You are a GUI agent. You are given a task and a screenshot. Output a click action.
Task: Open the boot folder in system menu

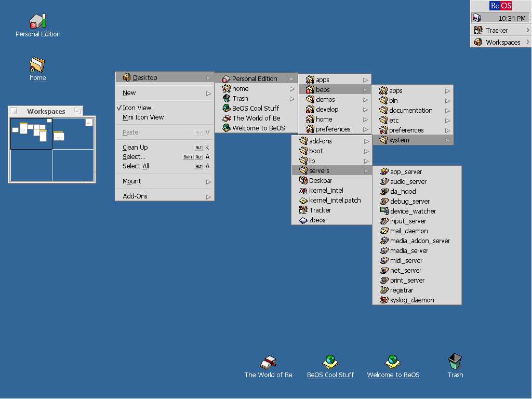[331, 151]
